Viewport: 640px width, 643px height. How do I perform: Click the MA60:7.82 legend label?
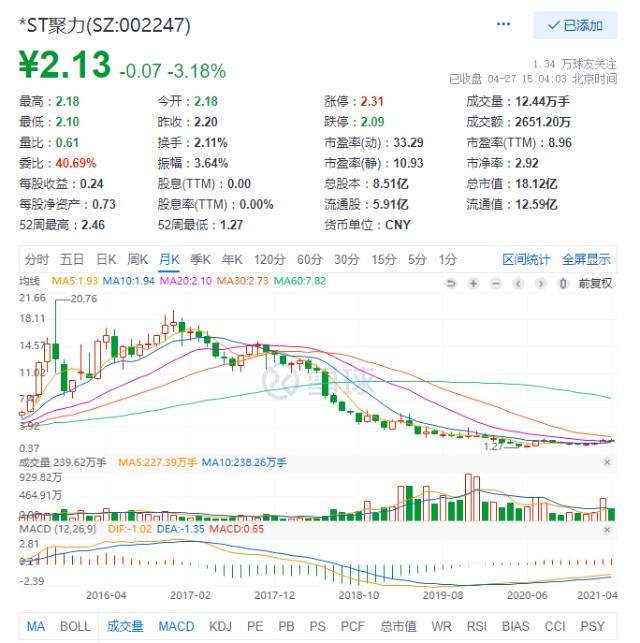click(300, 281)
